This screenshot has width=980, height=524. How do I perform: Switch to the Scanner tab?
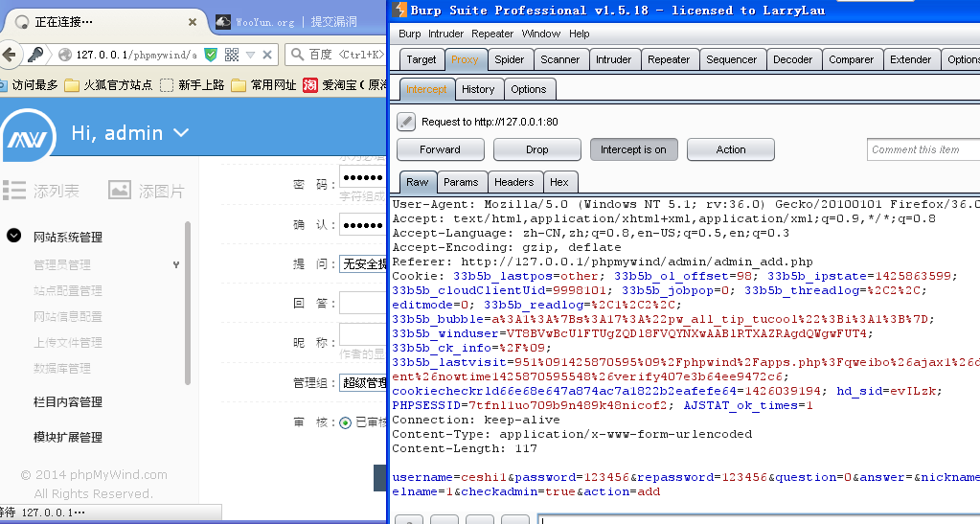560,59
